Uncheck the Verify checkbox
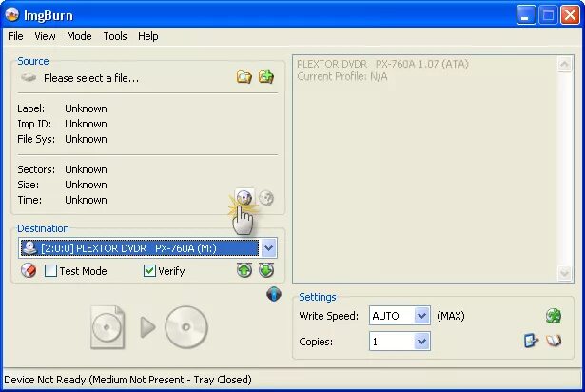Screen dimensions: 585x392 coord(149,270)
